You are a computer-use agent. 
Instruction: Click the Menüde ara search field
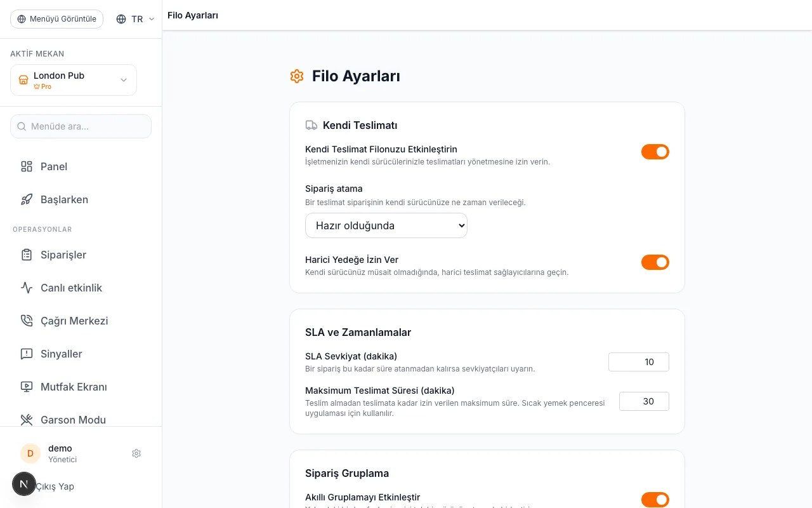point(81,126)
